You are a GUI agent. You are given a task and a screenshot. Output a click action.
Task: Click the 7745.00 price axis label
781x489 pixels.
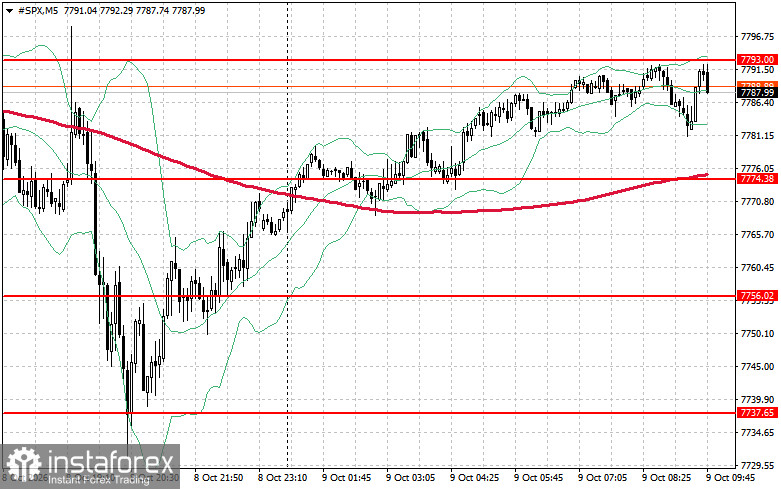click(757, 367)
